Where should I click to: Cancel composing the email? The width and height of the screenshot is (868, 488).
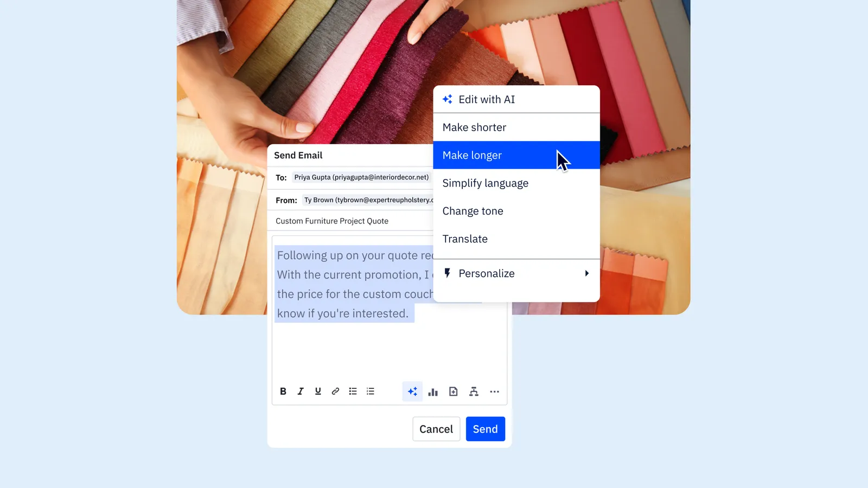pyautogui.click(x=436, y=428)
